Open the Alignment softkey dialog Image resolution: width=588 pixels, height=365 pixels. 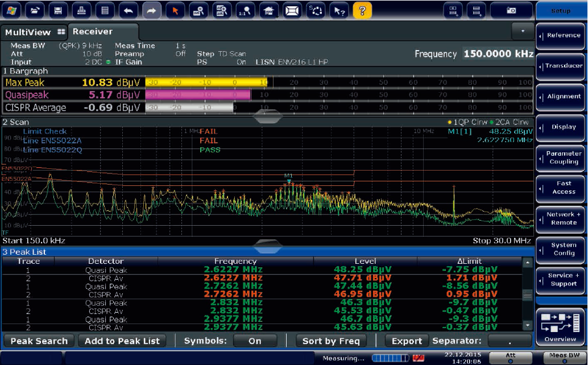[560, 97]
